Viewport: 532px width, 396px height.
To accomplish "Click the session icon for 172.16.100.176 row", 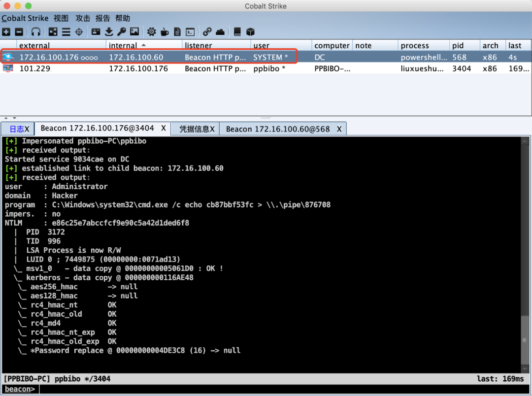I will pos(8,57).
